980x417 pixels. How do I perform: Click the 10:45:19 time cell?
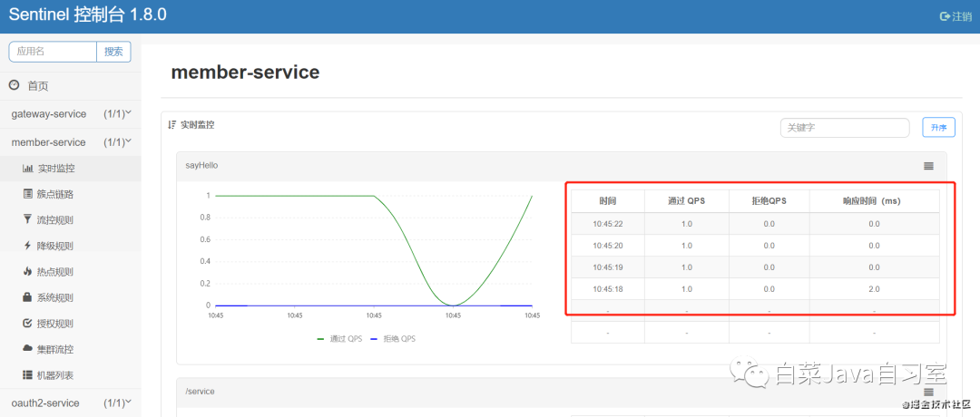[x=607, y=267]
